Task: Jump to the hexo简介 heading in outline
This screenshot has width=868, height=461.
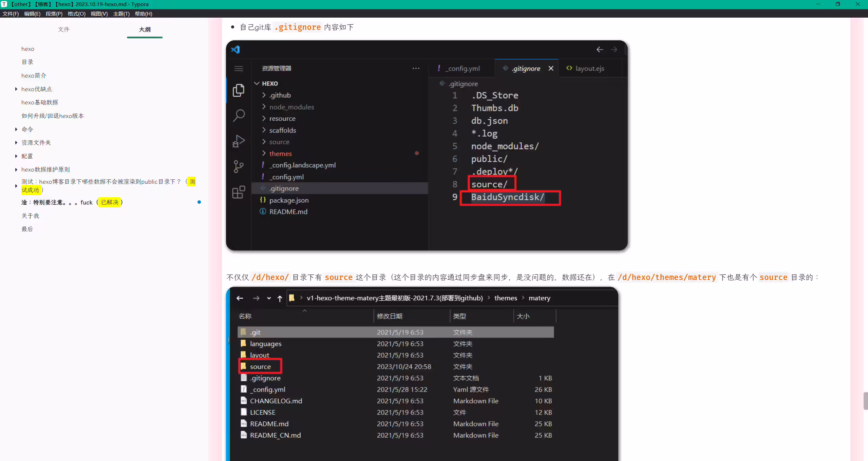Action: point(34,76)
